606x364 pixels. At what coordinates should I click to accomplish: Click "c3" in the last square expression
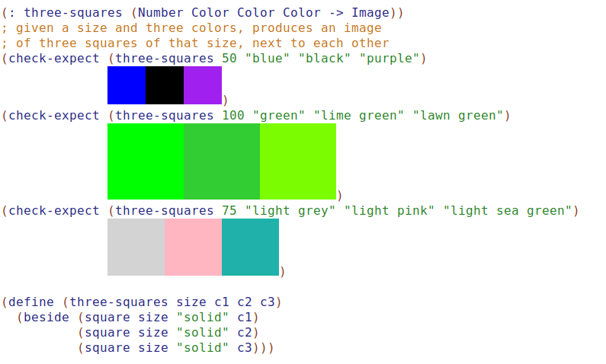coord(245,348)
